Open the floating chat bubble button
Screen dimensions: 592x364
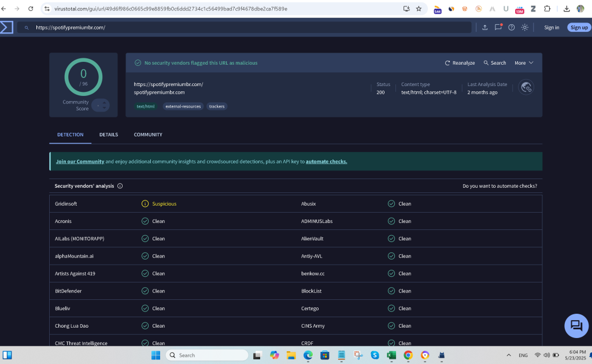point(576,325)
